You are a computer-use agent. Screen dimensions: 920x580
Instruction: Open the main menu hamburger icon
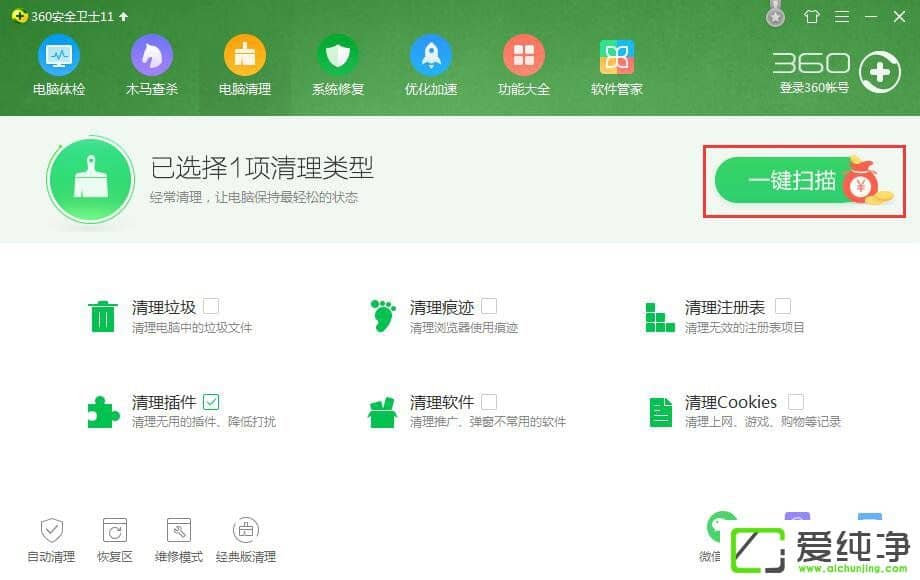pos(842,16)
